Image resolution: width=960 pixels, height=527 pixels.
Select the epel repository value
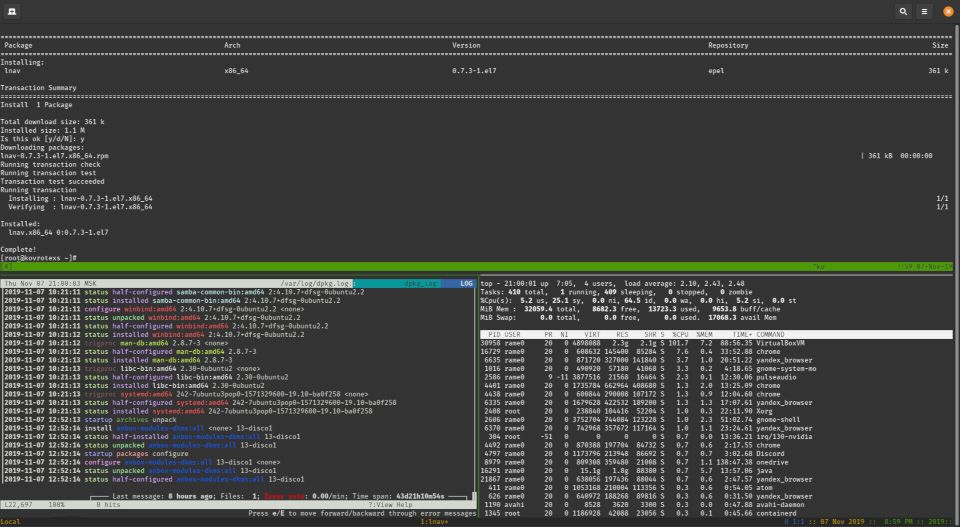(716, 71)
